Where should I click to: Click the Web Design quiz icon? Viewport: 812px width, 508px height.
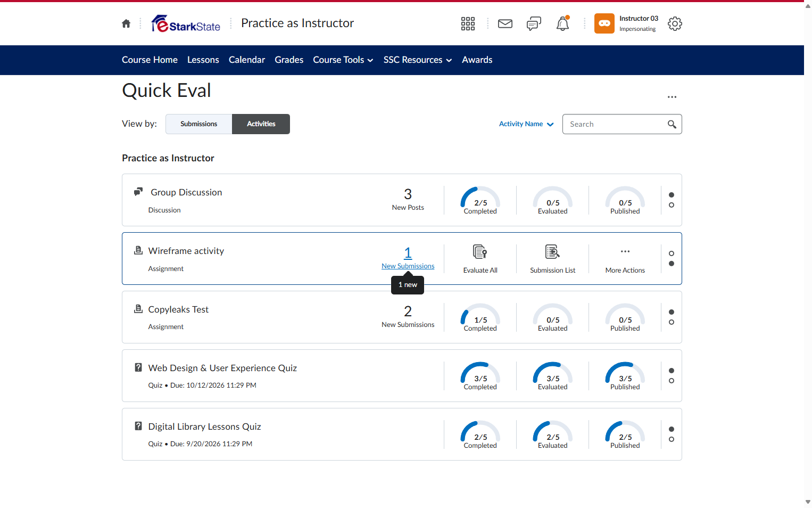click(138, 367)
